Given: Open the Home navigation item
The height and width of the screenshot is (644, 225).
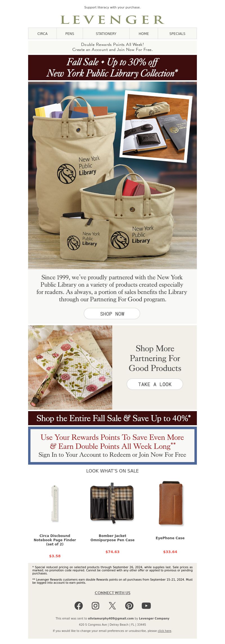Looking at the screenshot, I should pos(144,34).
